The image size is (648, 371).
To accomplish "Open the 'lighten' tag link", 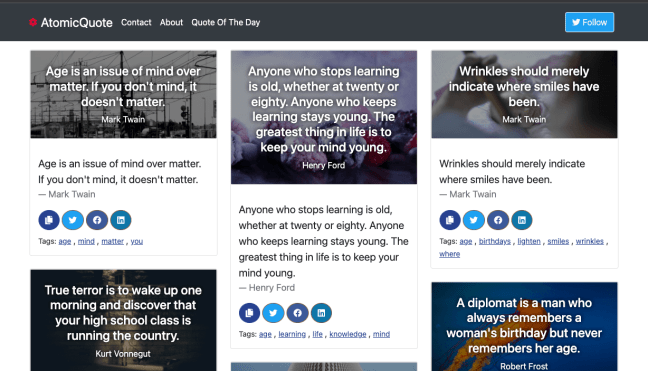I will pos(529,241).
